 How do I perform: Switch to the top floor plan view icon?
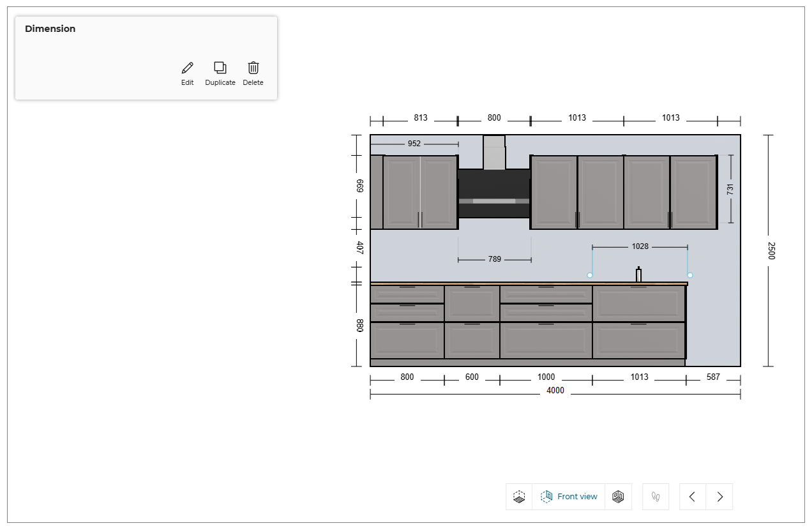(x=519, y=497)
